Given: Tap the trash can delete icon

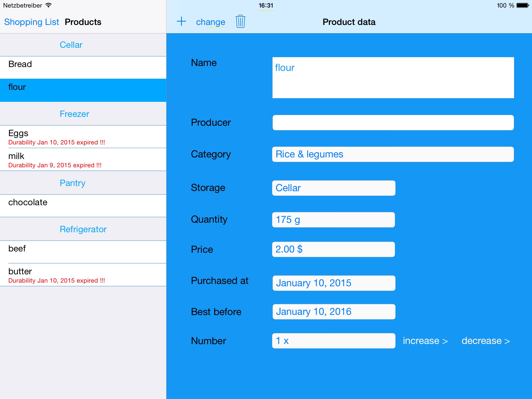Looking at the screenshot, I should coord(241,21).
